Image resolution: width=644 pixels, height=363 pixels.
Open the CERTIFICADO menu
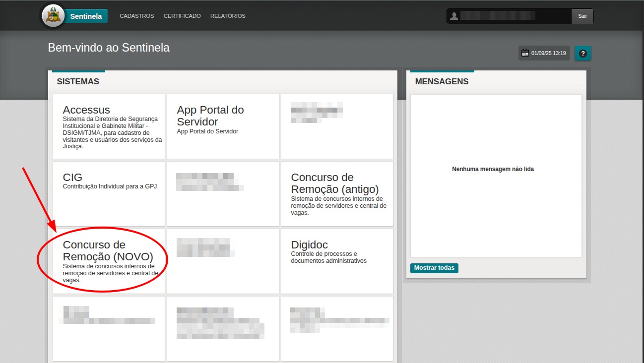point(182,16)
